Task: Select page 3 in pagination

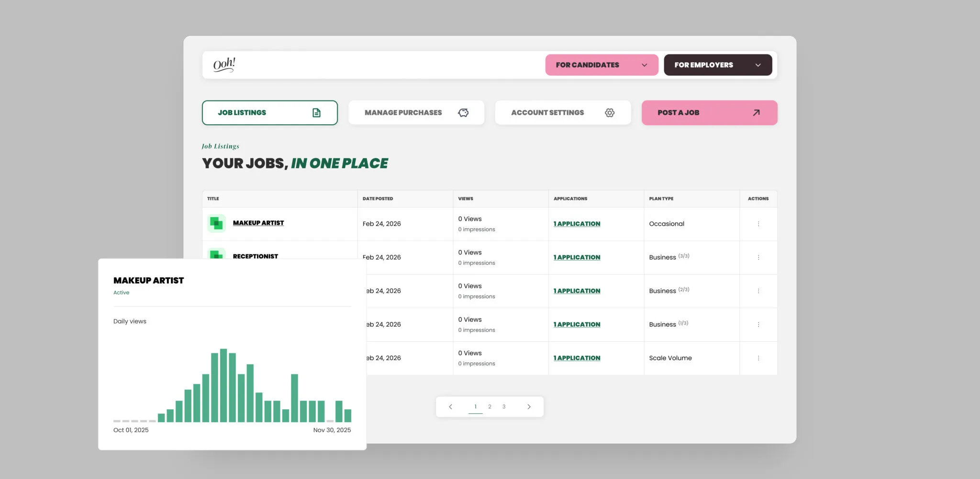Action: (504, 407)
